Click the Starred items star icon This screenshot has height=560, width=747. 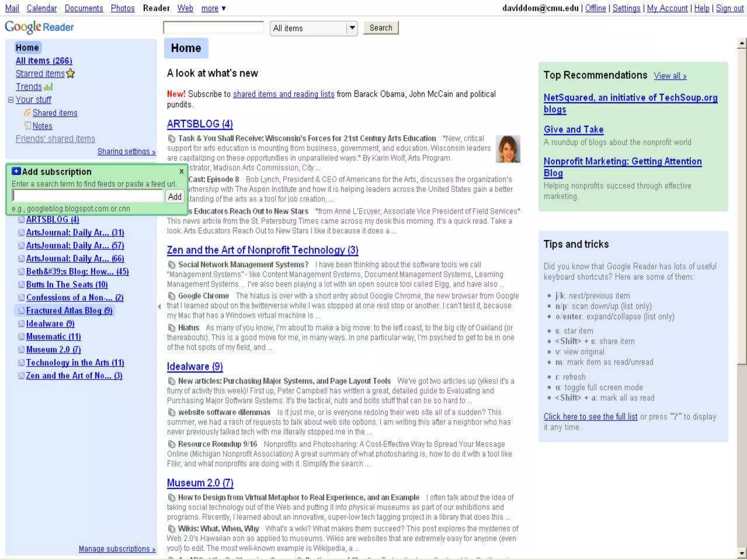coord(70,74)
